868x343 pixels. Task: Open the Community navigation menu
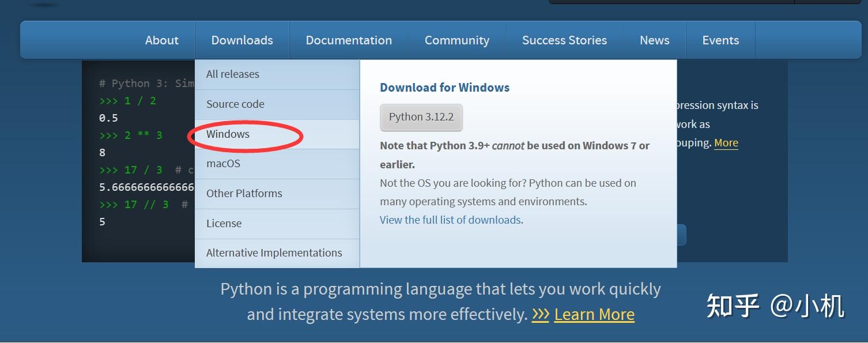click(457, 40)
